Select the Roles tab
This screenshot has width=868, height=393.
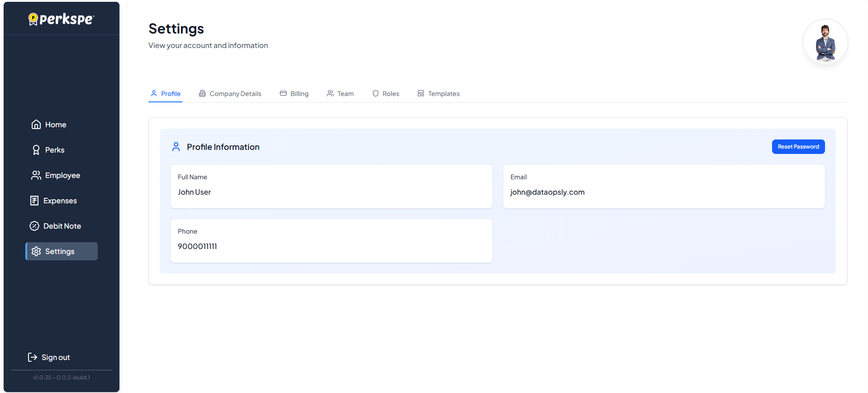[x=386, y=94]
